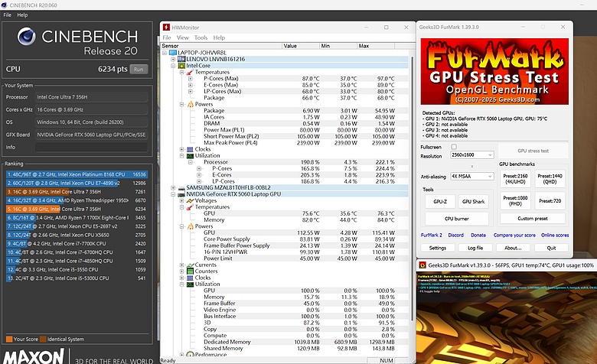
Task: Expand the LENOVO LNVNB161216 node
Action: pos(173,59)
